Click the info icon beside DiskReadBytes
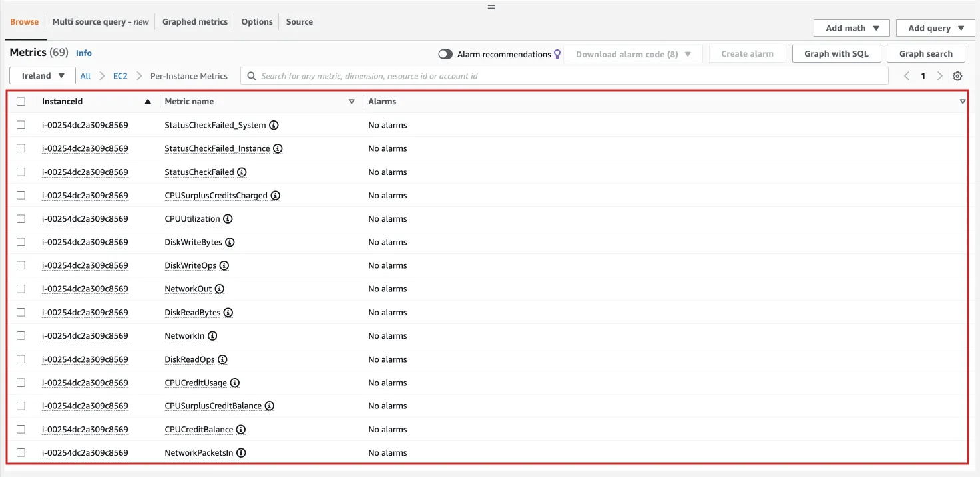Screen dimensions: 980x477 pos(228,312)
